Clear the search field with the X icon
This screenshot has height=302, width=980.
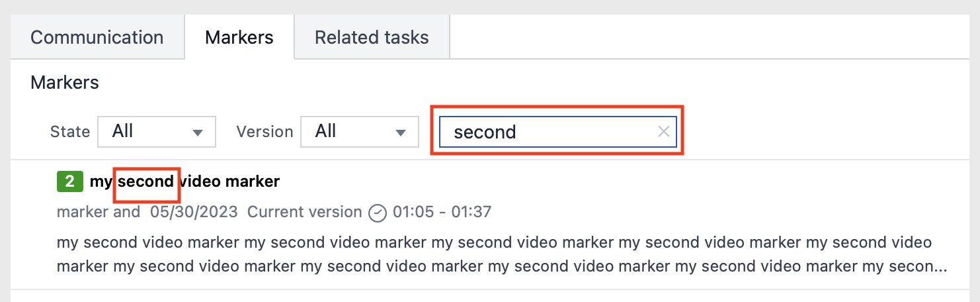click(663, 132)
